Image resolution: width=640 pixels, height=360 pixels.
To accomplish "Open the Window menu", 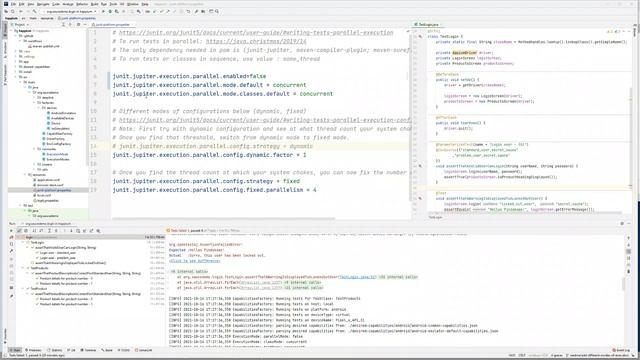I will pos(133,4).
